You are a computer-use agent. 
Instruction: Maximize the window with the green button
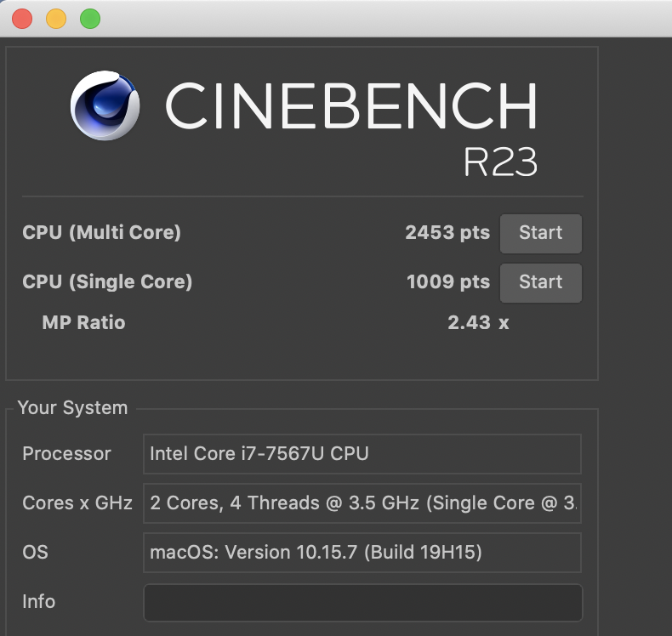[90, 19]
